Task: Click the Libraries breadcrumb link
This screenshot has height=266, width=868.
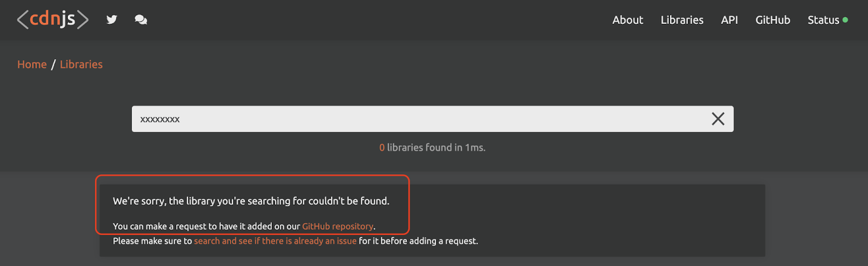Action: tap(81, 65)
